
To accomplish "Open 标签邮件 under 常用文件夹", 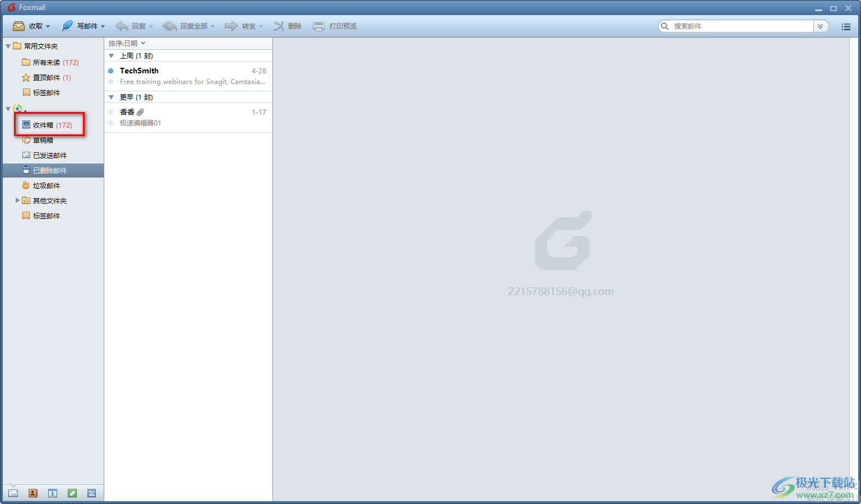I will tap(41, 93).
